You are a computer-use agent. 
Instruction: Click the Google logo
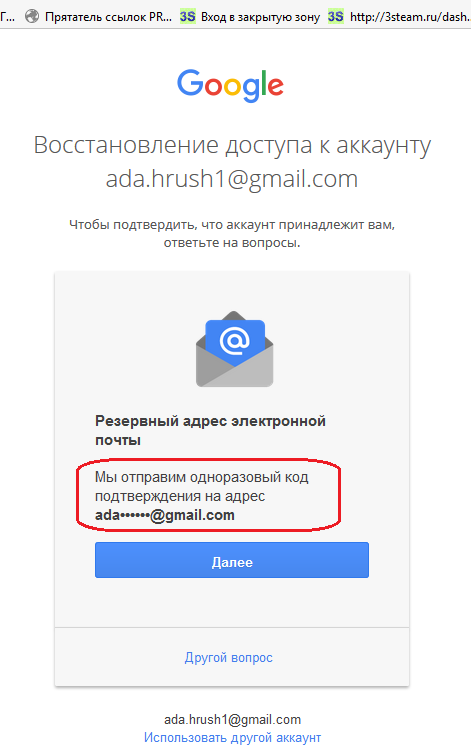click(x=230, y=85)
